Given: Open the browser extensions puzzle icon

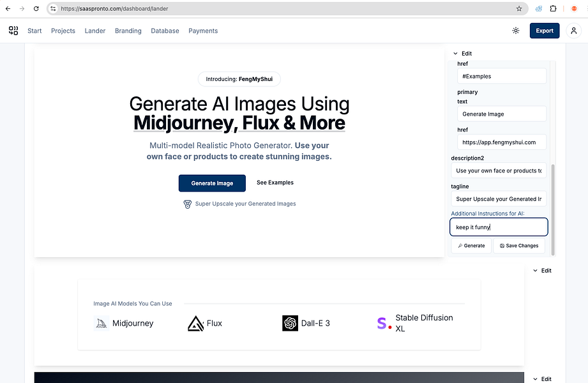Looking at the screenshot, I should pyautogui.click(x=553, y=8).
